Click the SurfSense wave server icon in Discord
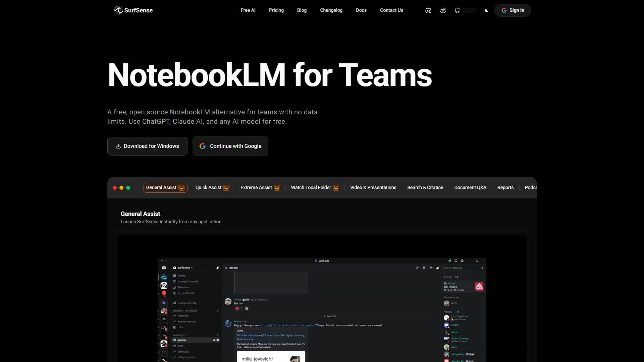Screen dimensions: 644x362 click(x=164, y=277)
